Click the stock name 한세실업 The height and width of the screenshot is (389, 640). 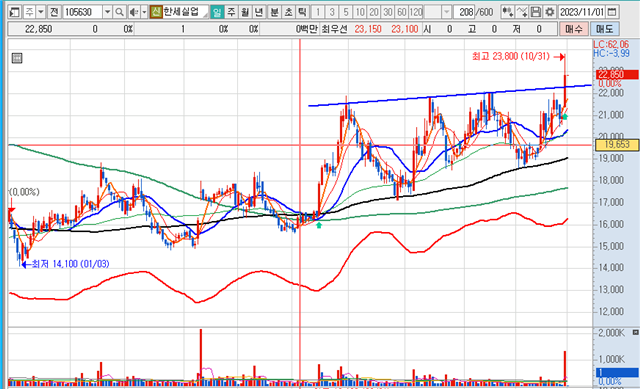(181, 12)
